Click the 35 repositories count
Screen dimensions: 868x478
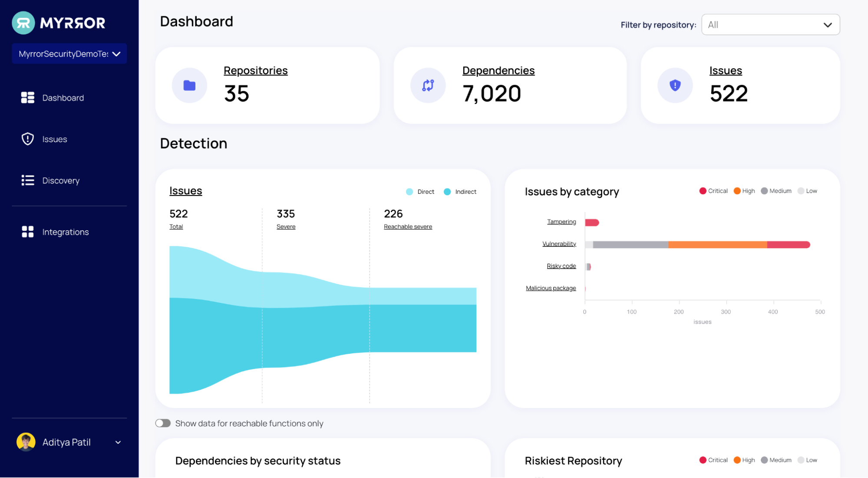(237, 93)
